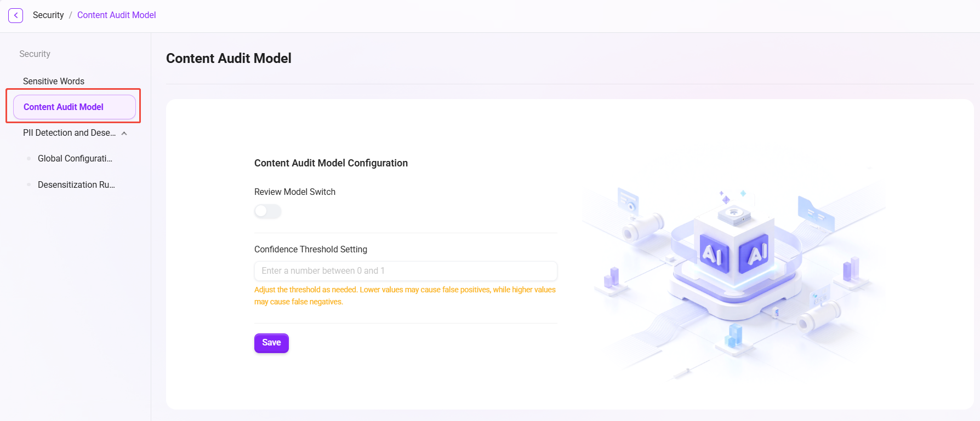The width and height of the screenshot is (980, 421).
Task: Select Content Audit Model in sidebar
Action: (x=75, y=107)
